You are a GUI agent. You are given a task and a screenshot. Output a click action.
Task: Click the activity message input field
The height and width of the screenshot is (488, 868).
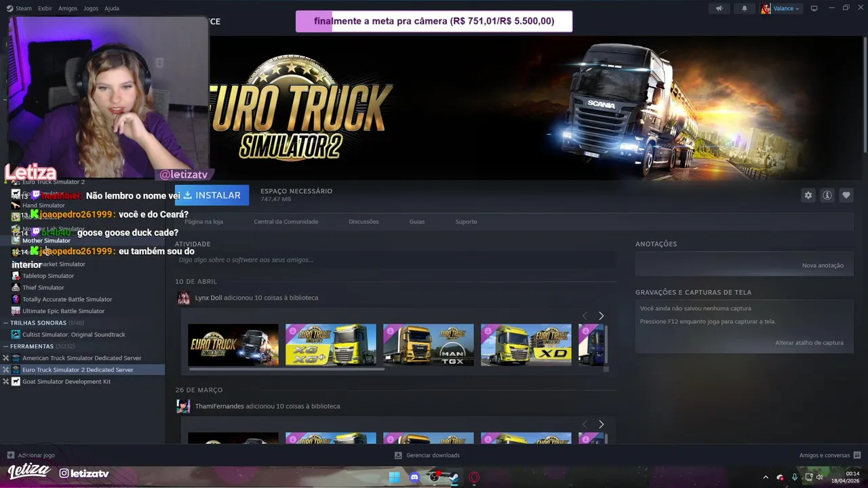395,260
